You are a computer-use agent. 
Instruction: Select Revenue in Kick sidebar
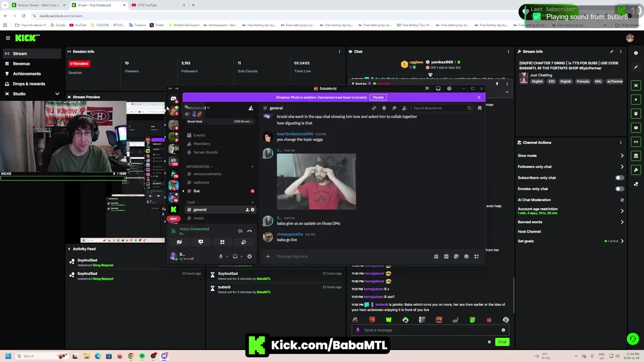(31, 63)
